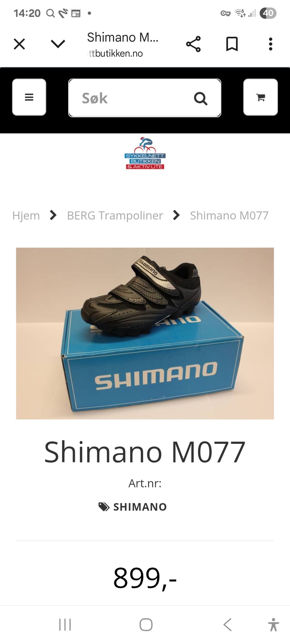Open the accessibility shortcut icon
The width and height of the screenshot is (290, 644).
[273, 625]
